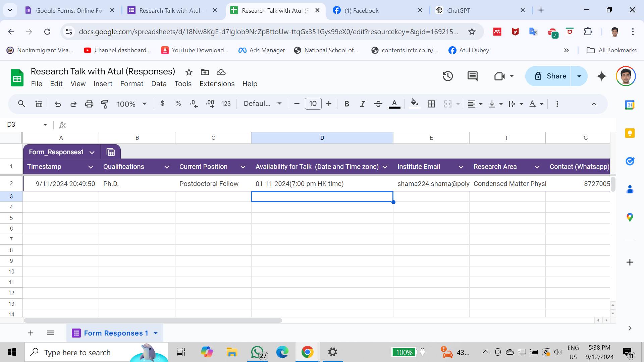Open the File menu
This screenshot has height=362, width=644.
37,84
